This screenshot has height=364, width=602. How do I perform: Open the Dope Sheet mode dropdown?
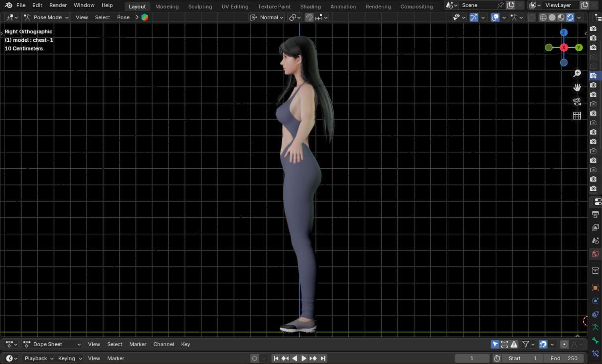pyautogui.click(x=52, y=344)
